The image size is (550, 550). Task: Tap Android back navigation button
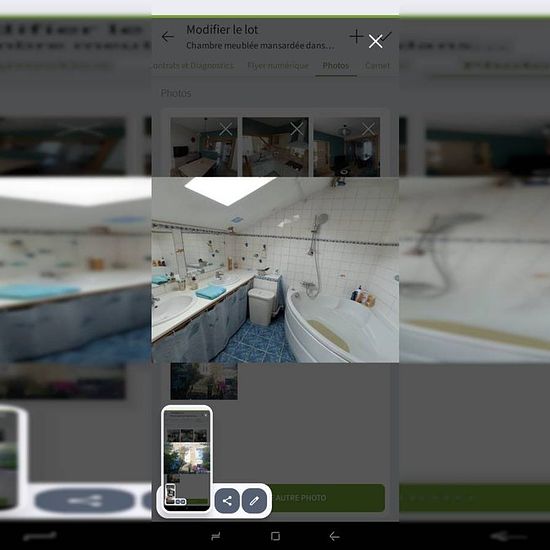tap(335, 536)
